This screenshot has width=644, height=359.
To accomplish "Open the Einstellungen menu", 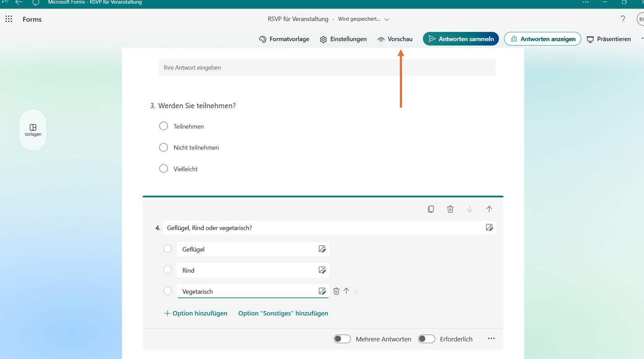I will [343, 39].
